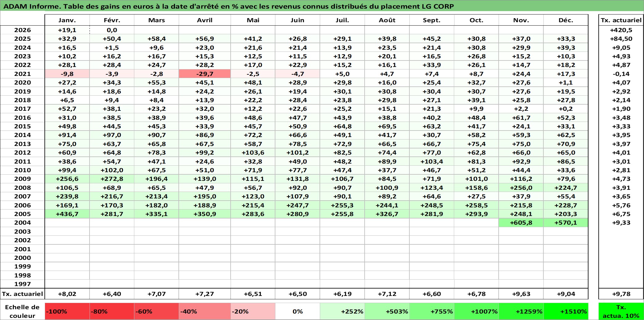Select the +570,1 cell in 2004

click(566, 222)
